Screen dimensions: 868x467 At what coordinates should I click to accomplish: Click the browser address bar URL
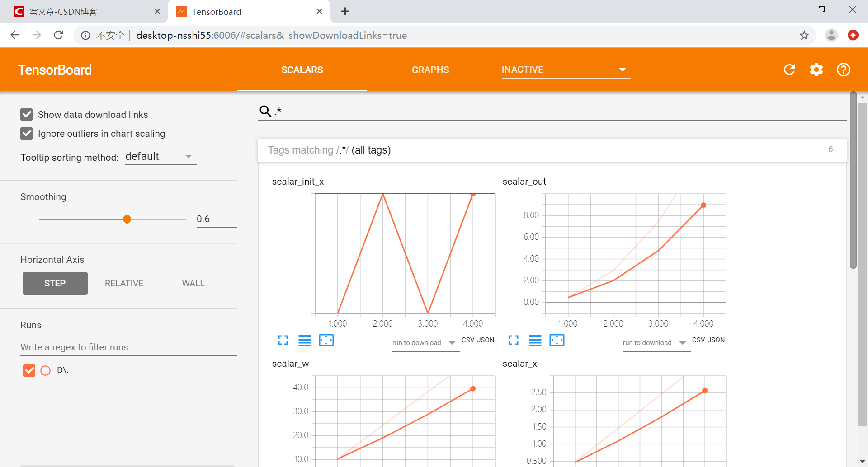272,35
